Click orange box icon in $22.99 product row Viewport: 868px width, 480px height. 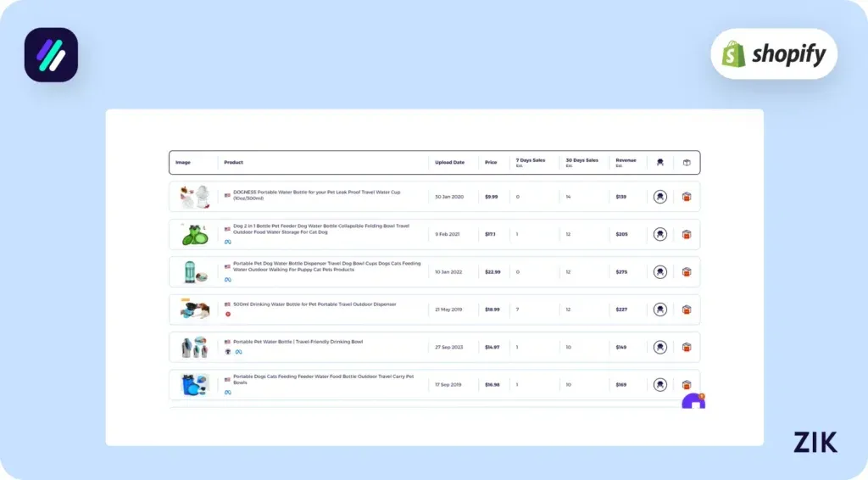687,272
